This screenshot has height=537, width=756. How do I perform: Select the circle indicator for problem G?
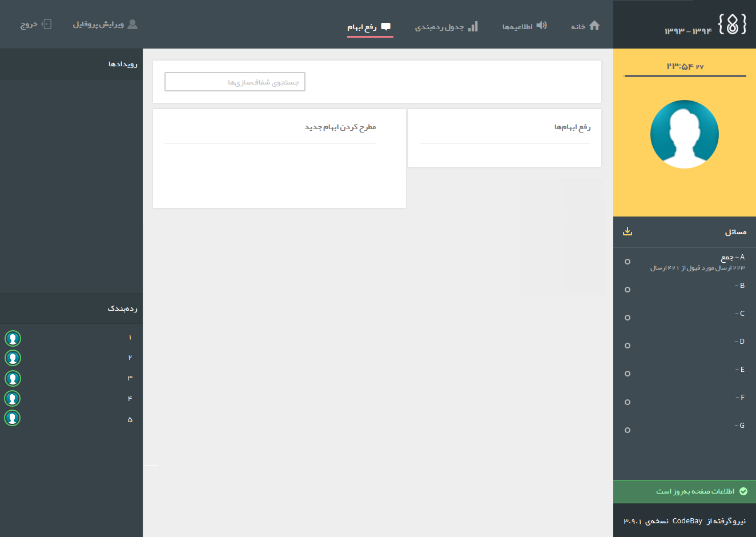pyautogui.click(x=628, y=430)
